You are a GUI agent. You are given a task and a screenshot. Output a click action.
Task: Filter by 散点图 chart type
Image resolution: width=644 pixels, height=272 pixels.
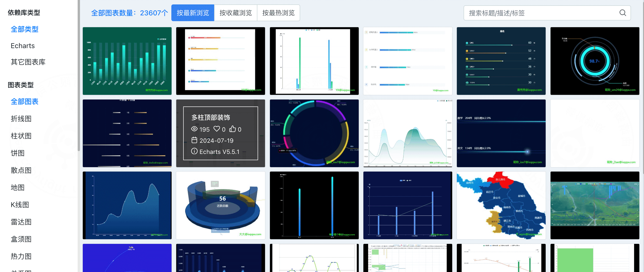21,170
